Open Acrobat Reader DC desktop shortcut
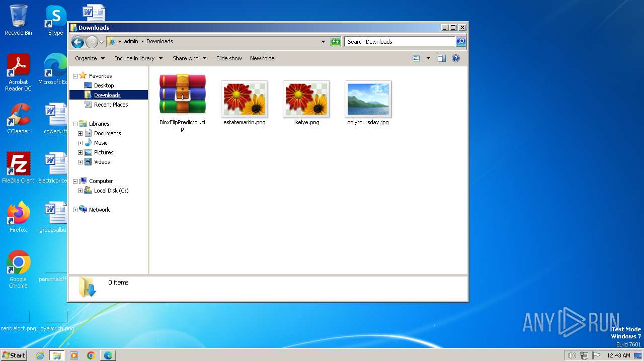This screenshot has height=362, width=644. [18, 72]
